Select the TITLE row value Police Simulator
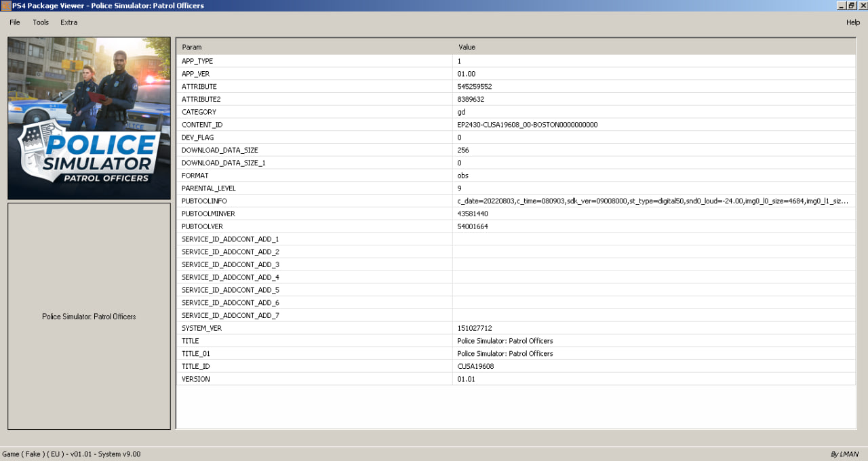Screen dimensions: 868x461 (x=654, y=341)
